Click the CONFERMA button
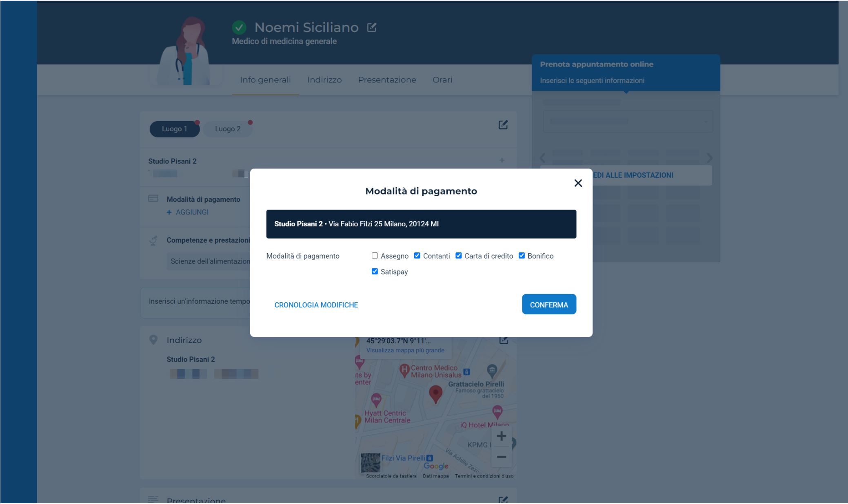 click(x=549, y=305)
